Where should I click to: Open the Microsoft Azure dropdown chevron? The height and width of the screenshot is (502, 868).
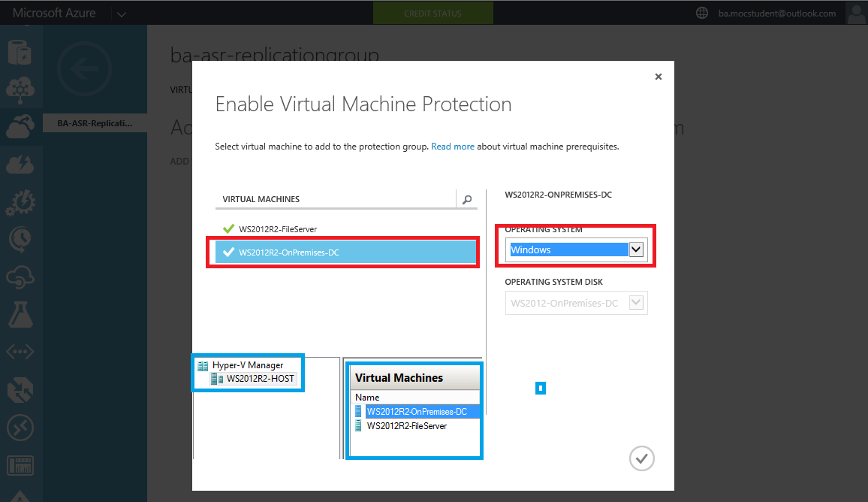[122, 14]
